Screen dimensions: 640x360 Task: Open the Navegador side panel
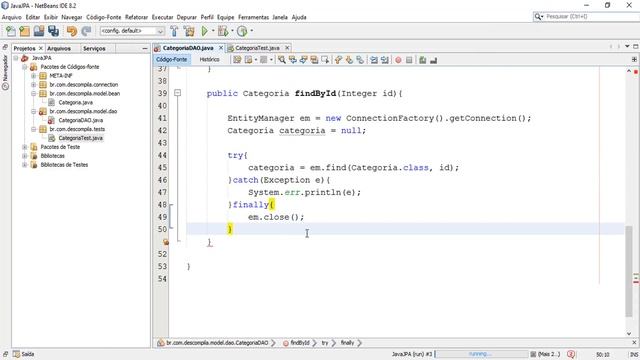point(5,72)
